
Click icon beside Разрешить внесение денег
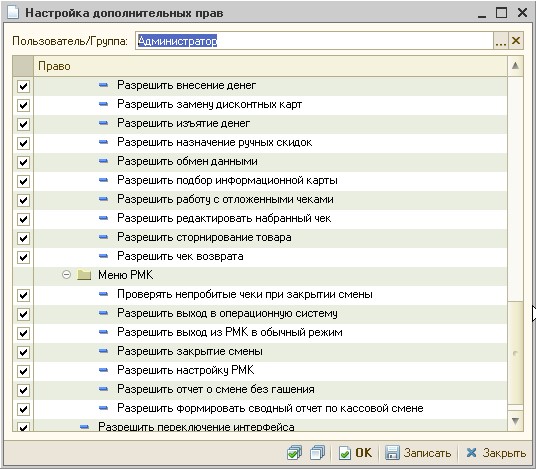(103, 85)
